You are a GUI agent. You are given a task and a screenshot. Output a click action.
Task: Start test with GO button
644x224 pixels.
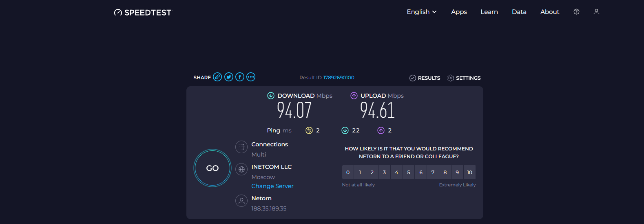point(212,168)
